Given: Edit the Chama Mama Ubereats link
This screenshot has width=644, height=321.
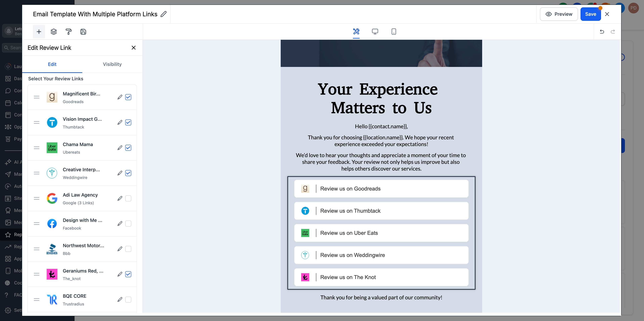Looking at the screenshot, I should (x=120, y=148).
